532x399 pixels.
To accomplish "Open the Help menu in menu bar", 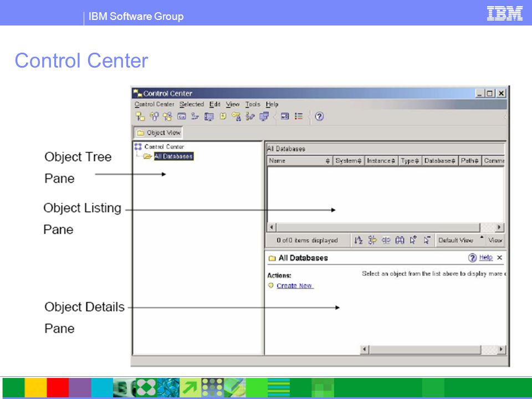I will [x=272, y=104].
